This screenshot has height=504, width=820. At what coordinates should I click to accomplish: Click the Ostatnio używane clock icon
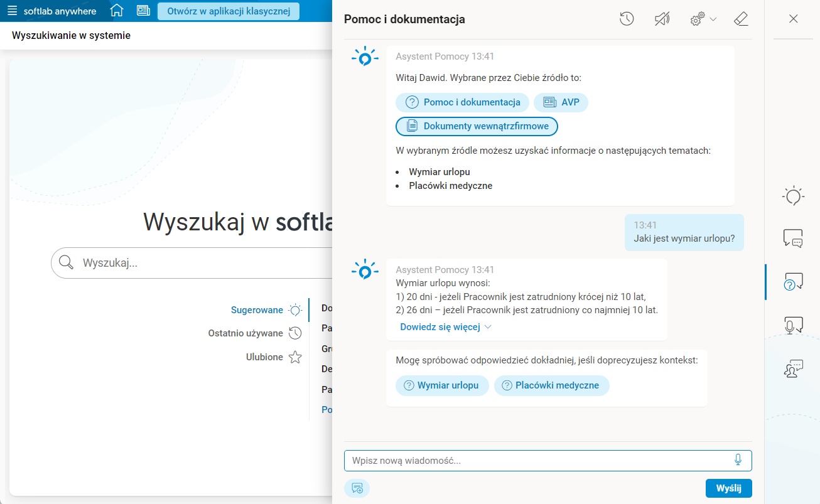click(295, 333)
